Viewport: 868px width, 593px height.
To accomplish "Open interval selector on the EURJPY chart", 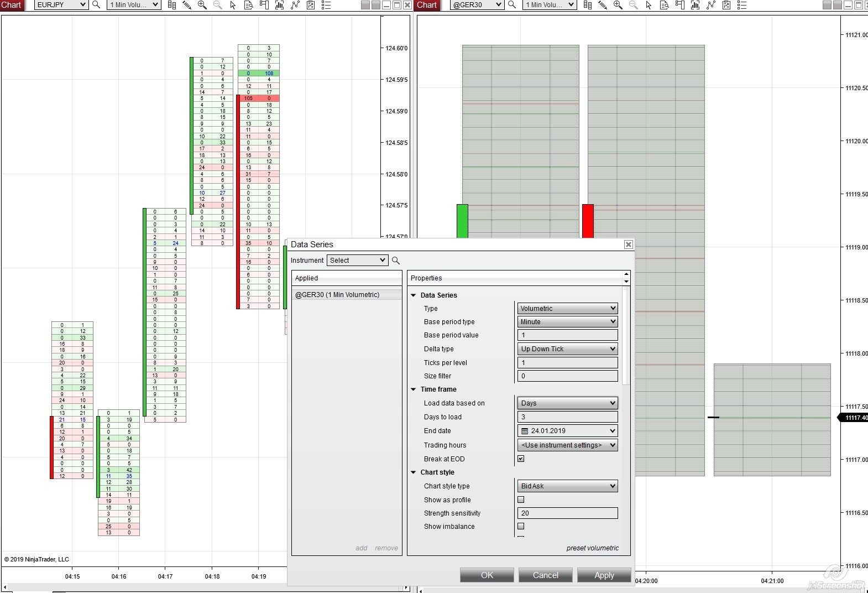I will pos(134,5).
